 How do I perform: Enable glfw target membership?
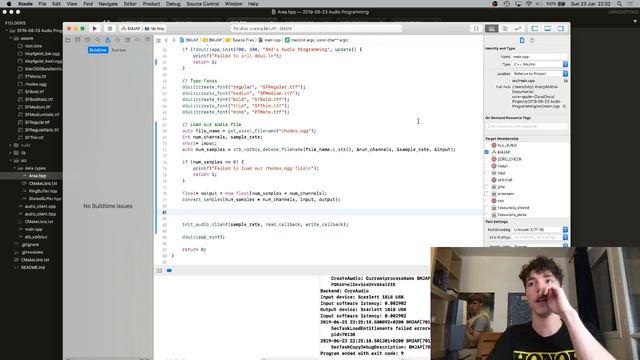(x=487, y=187)
